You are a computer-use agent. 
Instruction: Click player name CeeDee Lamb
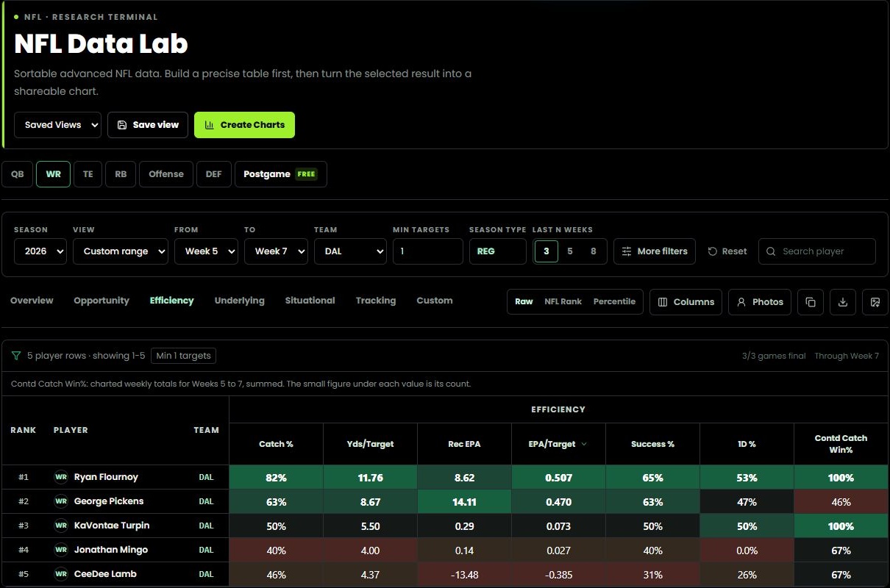coord(105,574)
